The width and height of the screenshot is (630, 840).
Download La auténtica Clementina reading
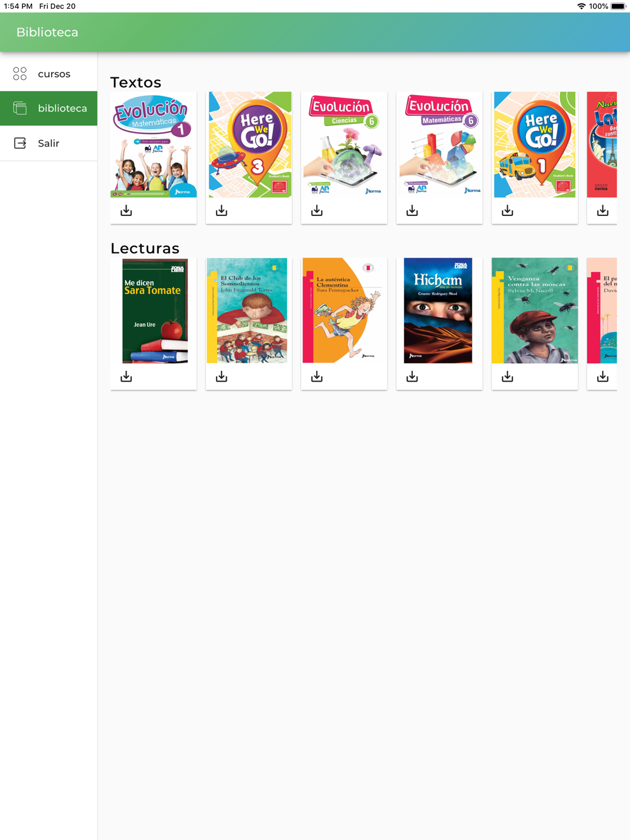(x=317, y=377)
